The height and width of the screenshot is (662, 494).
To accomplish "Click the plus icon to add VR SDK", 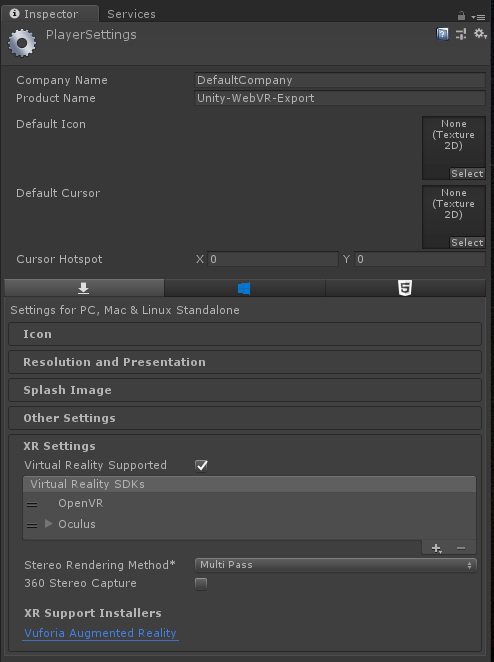I will point(437,548).
